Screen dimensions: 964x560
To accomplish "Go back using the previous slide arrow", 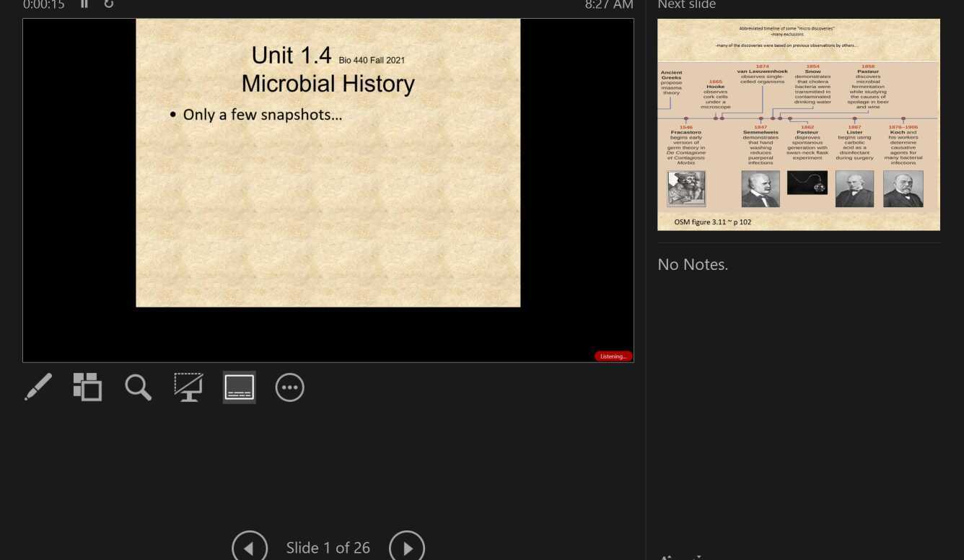I will tap(250, 546).
